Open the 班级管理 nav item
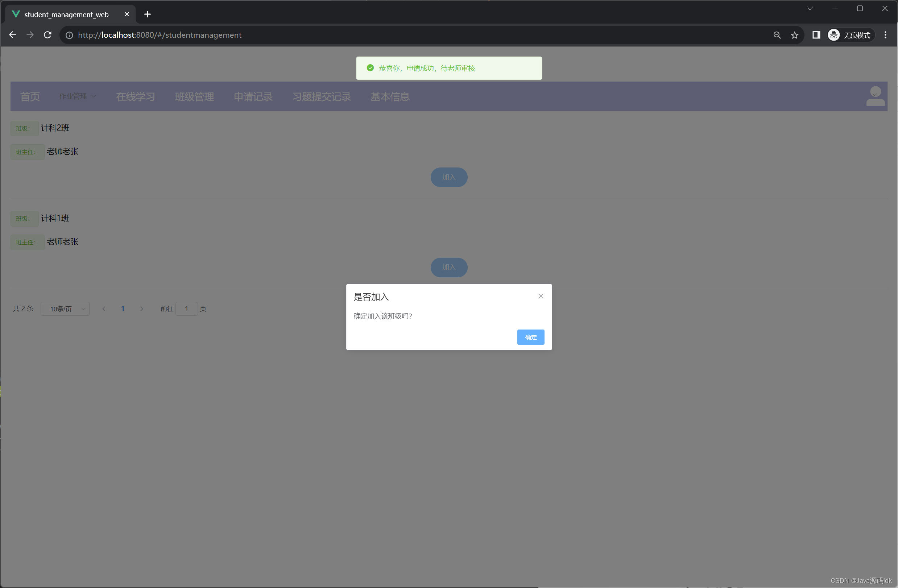This screenshot has width=898, height=588. tap(194, 97)
